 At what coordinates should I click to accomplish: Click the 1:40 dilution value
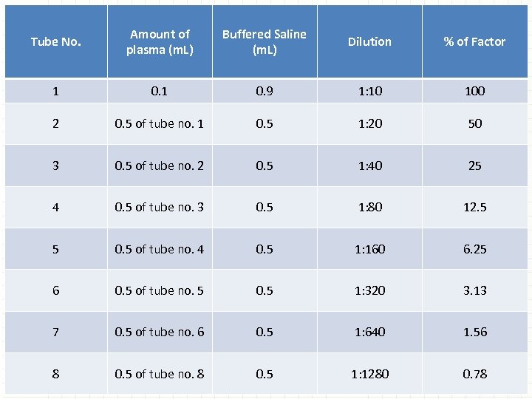(369, 166)
